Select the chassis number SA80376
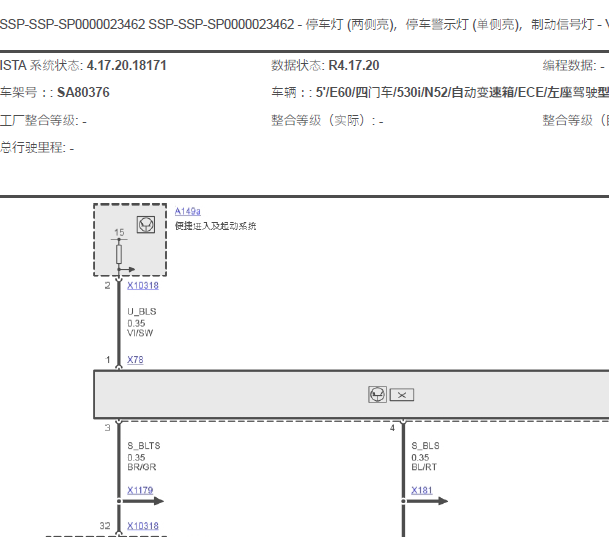The image size is (609, 537). tap(83, 92)
